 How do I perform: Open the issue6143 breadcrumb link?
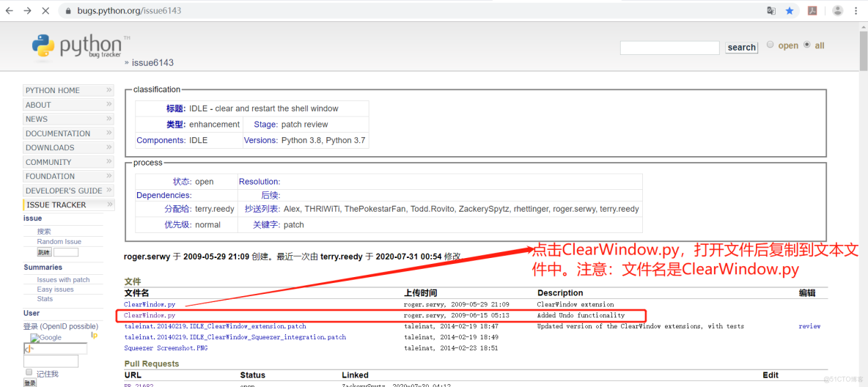152,63
